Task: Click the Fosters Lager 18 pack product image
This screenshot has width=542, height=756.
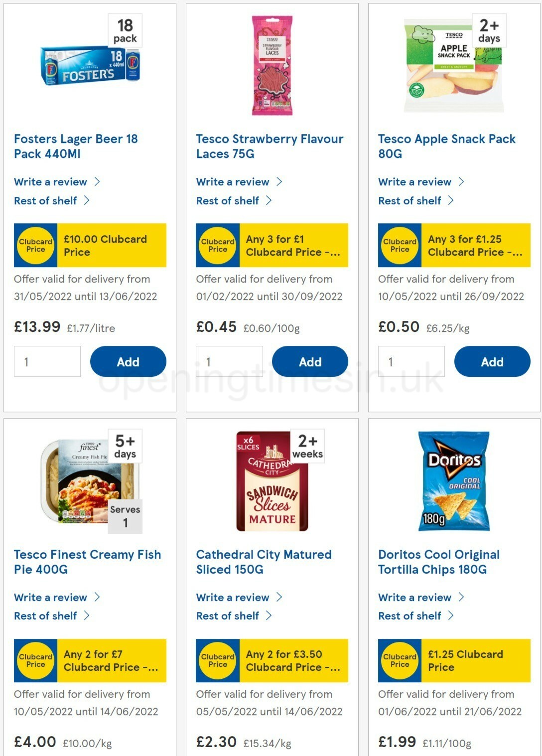Action: click(x=89, y=65)
